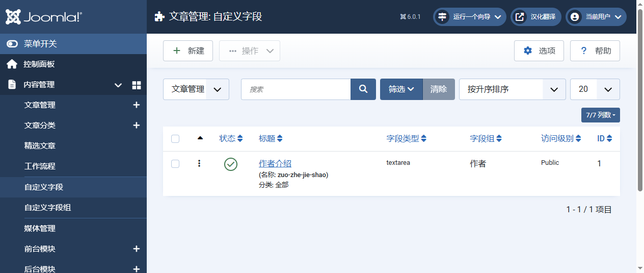Sort by the 访问级别 column
644x273 pixels.
click(561, 138)
